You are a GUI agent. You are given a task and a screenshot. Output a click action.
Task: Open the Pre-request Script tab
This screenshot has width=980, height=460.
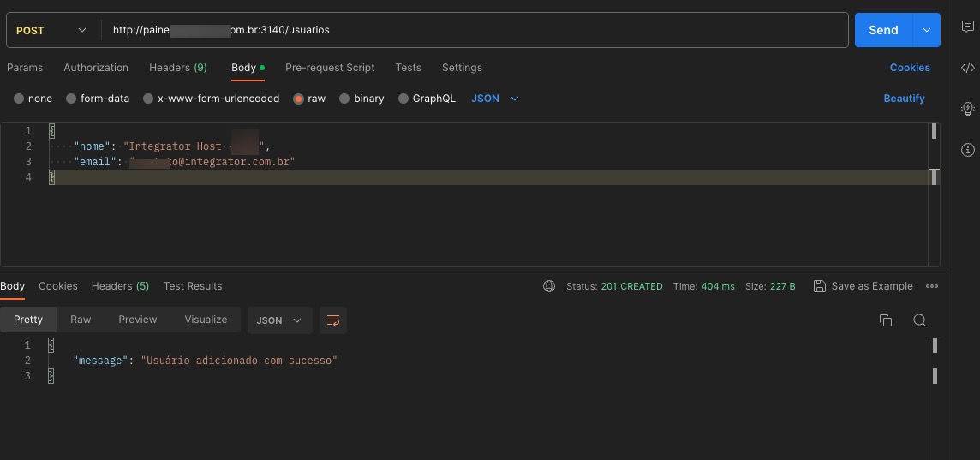330,68
